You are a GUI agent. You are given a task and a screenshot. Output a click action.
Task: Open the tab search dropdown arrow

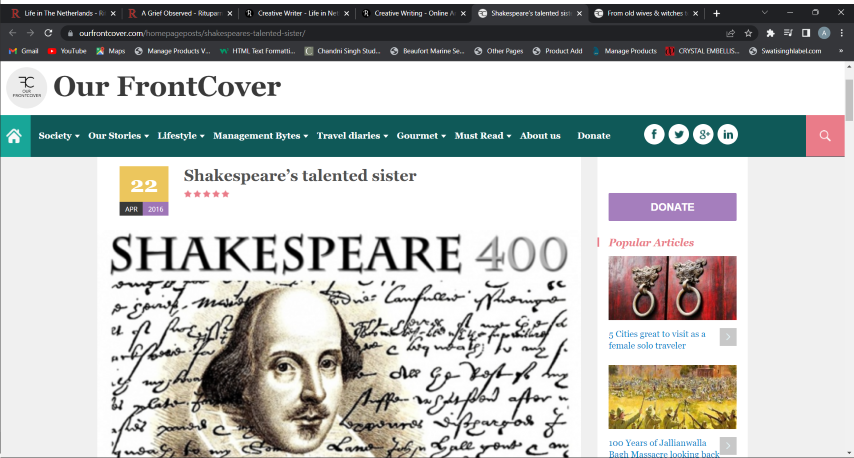[765, 13]
